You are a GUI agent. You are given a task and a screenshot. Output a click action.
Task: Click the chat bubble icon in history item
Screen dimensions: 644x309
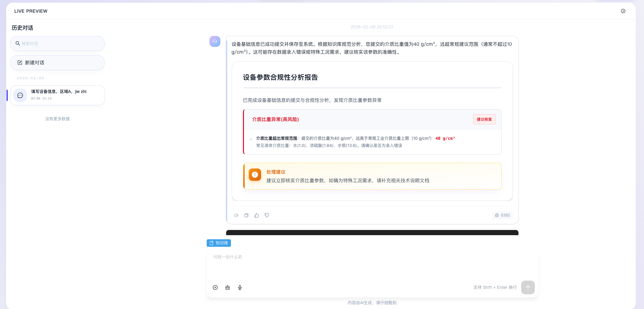click(20, 95)
